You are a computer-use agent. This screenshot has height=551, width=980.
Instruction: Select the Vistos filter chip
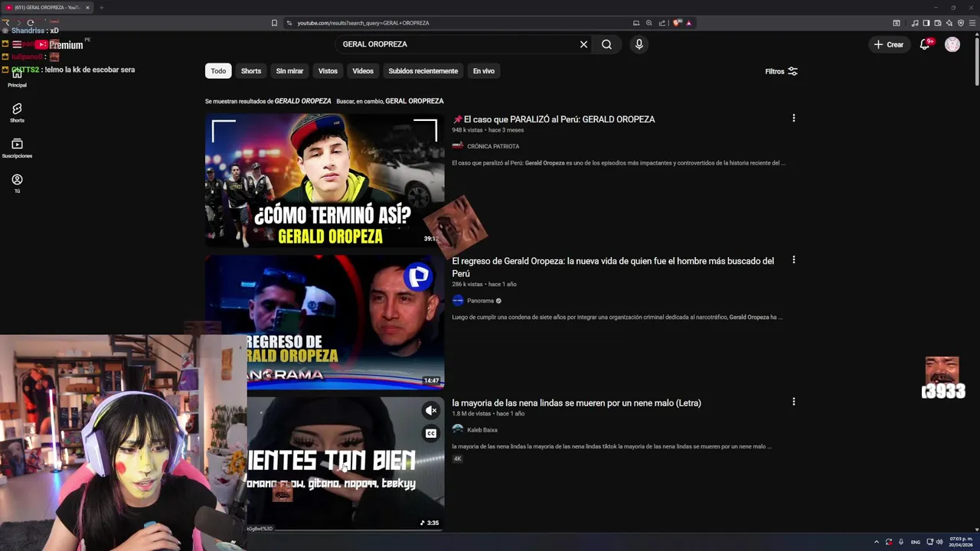point(328,71)
